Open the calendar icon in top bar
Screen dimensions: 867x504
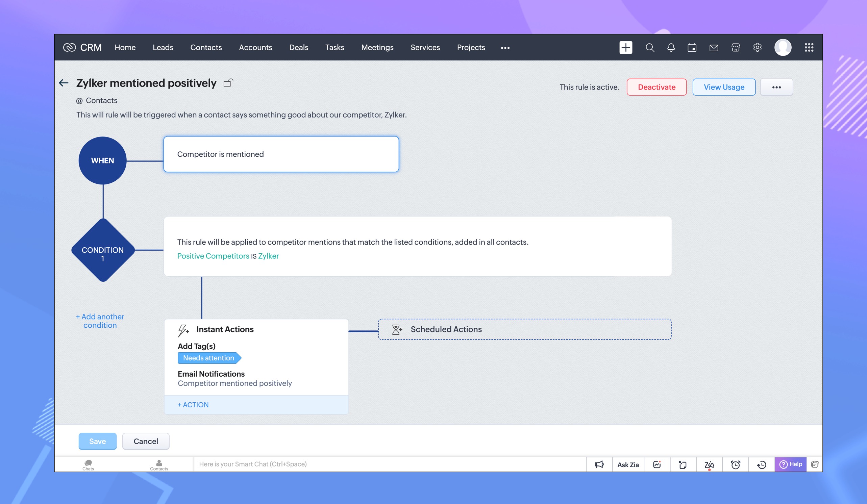(692, 48)
